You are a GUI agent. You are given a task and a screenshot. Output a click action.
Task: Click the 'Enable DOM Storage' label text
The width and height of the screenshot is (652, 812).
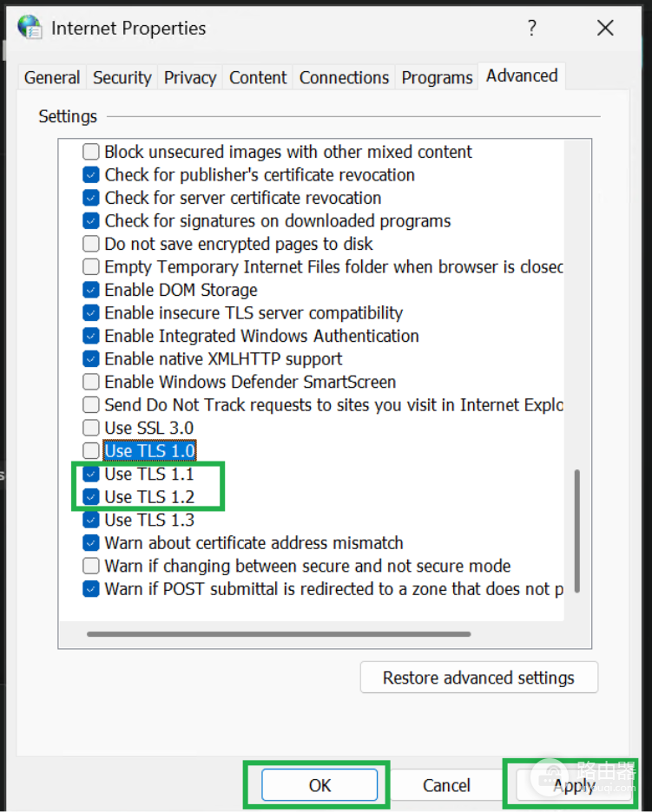click(x=181, y=290)
